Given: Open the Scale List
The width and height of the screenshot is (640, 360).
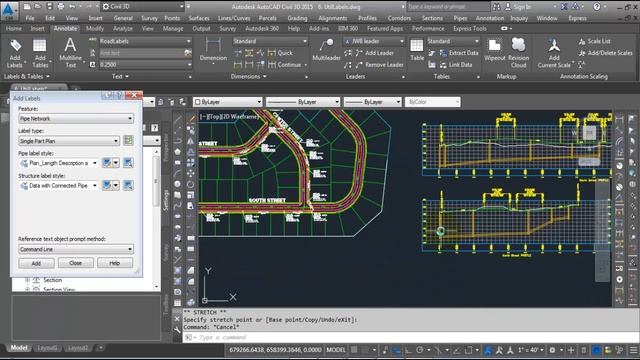Looking at the screenshot, I should (595, 41).
